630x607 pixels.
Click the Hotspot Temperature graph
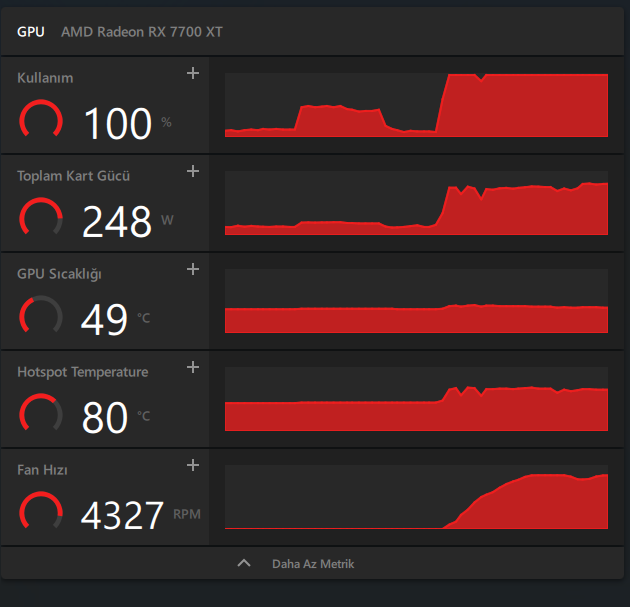point(416,399)
